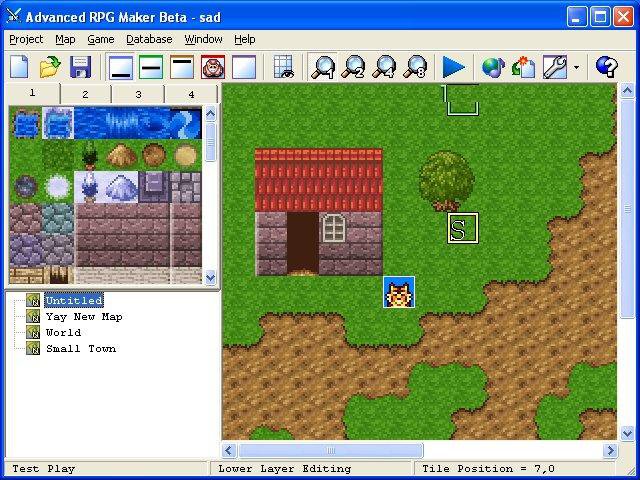Toggle the event layer editing button
The width and height of the screenshot is (640, 480).
tap(213, 67)
